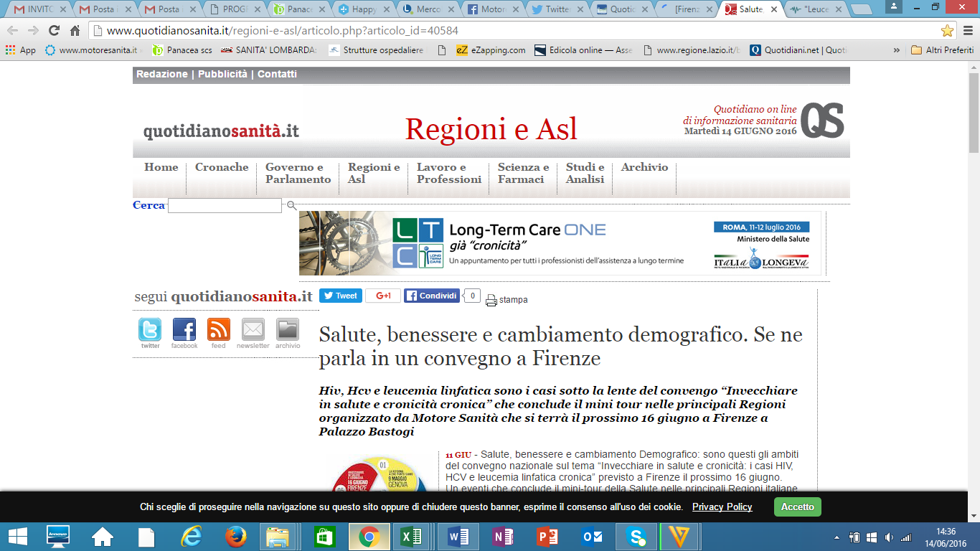
Task: Click the browser address bar URL
Action: [282, 31]
